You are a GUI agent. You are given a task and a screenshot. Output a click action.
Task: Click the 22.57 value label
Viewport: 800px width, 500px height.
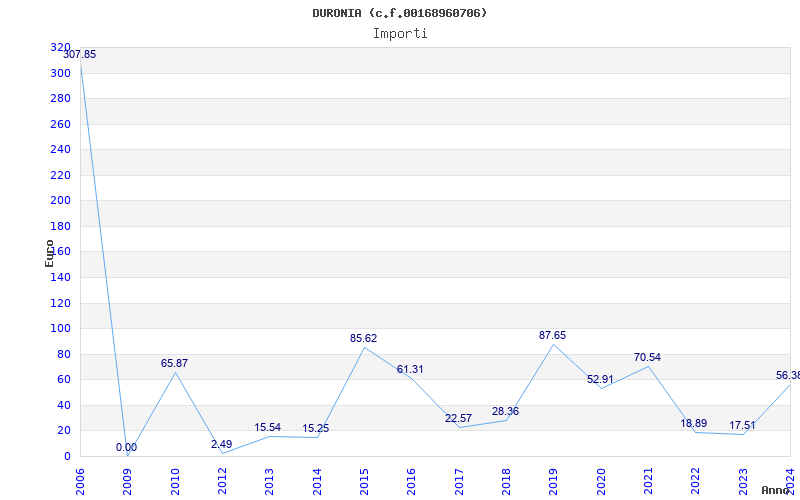tap(458, 418)
